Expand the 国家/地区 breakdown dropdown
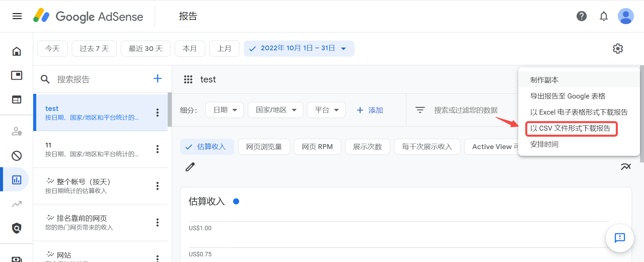Image resolution: width=644 pixels, height=262 pixels. pos(275,110)
